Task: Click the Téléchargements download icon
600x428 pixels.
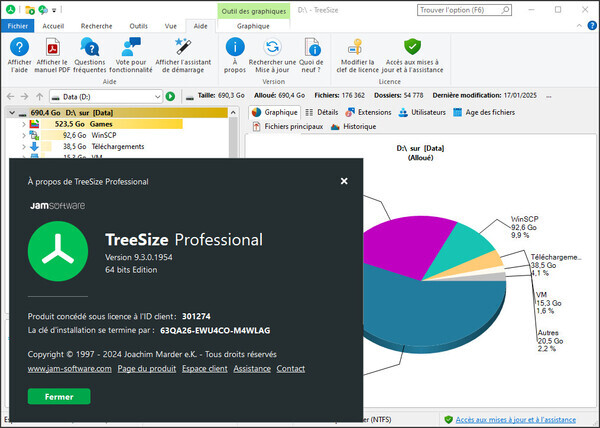Action: click(34, 146)
